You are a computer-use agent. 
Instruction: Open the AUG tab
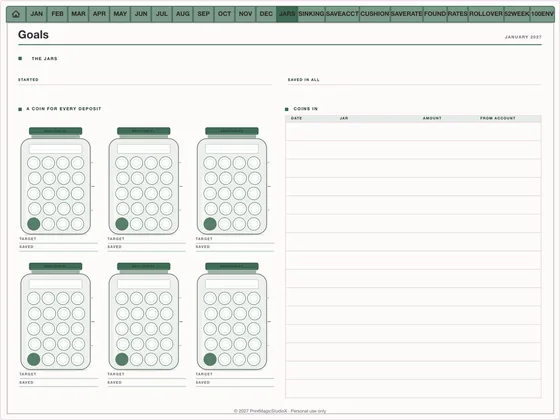click(x=182, y=14)
